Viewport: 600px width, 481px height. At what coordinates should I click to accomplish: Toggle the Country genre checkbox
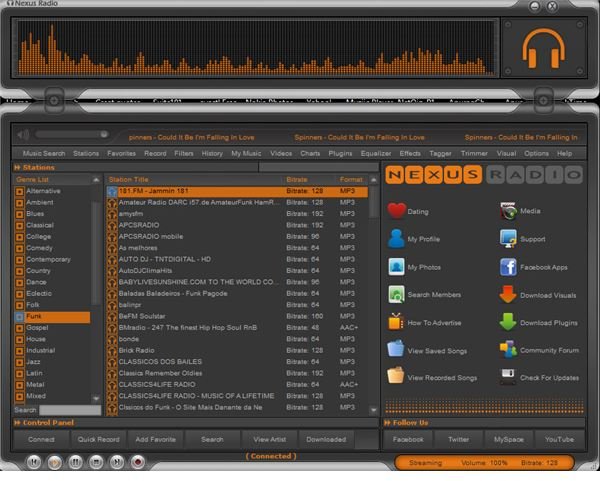click(20, 271)
